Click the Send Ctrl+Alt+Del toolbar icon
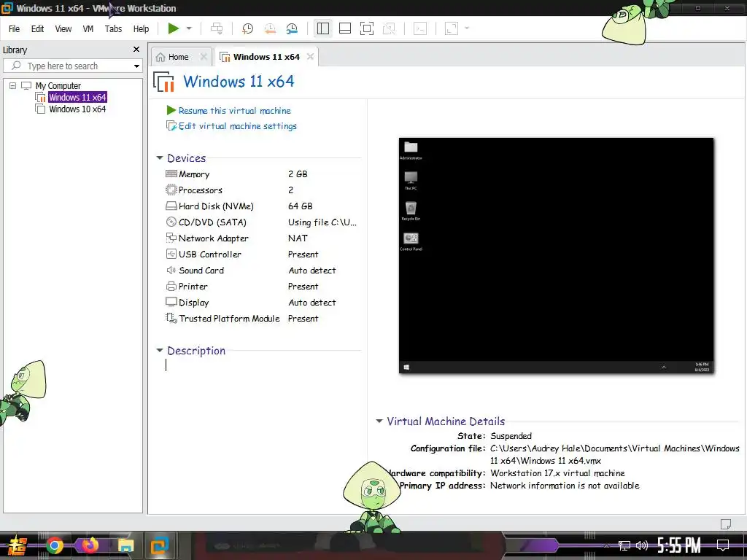This screenshot has height=560, width=747. coord(216,28)
